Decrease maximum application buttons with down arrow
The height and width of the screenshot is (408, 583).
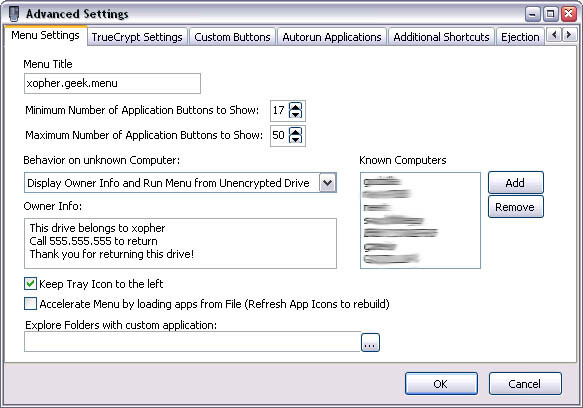(296, 139)
